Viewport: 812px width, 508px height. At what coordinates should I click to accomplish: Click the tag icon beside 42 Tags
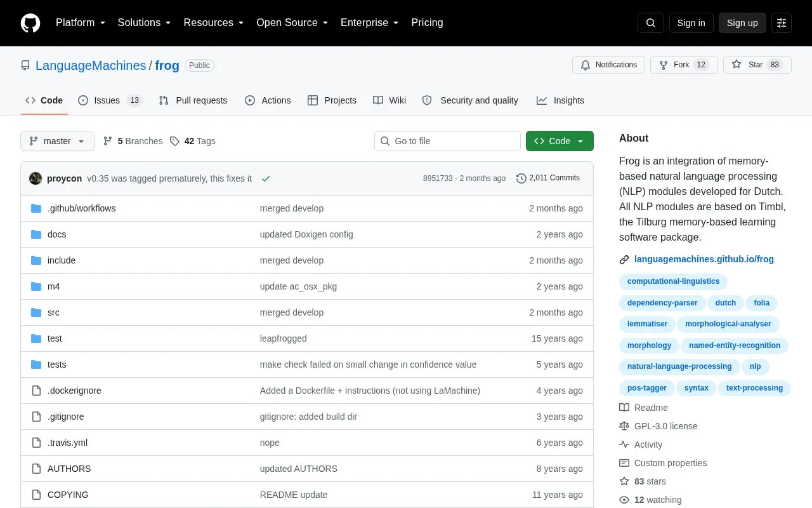click(x=174, y=141)
